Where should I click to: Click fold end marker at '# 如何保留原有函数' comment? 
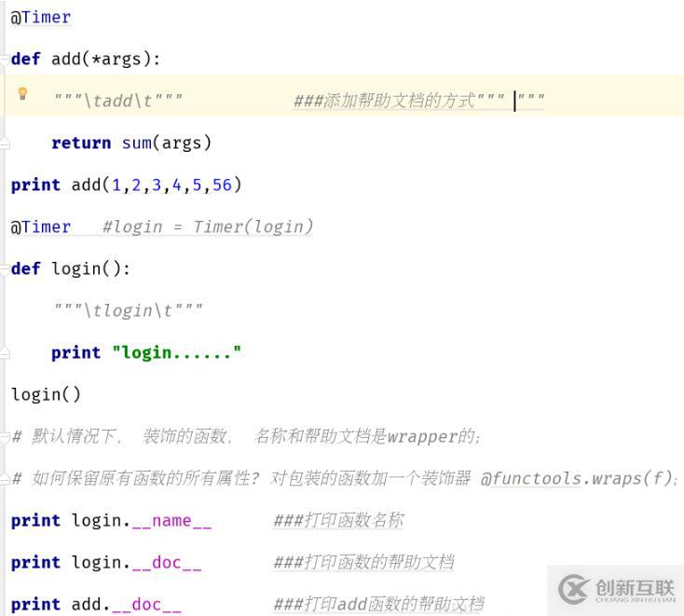(5, 479)
